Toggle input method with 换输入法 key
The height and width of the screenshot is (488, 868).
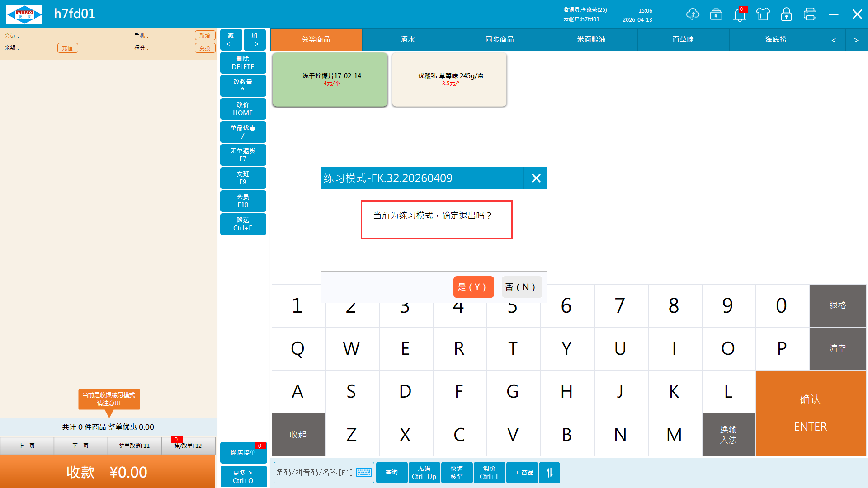click(x=728, y=434)
